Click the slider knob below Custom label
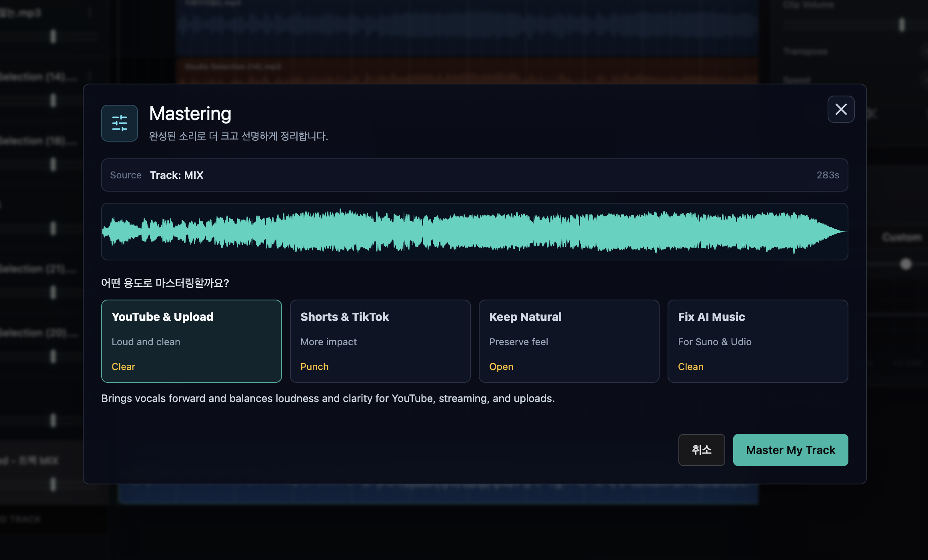The height and width of the screenshot is (560, 928). tap(906, 264)
